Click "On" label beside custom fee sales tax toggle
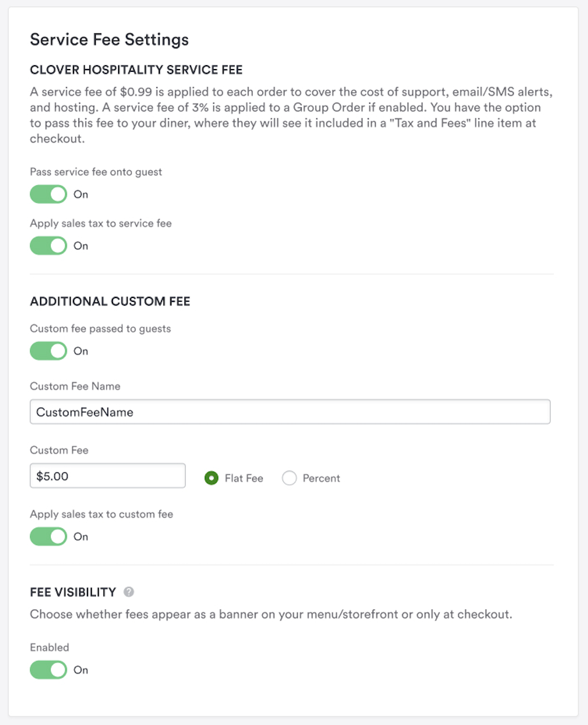588x725 pixels. (x=81, y=536)
